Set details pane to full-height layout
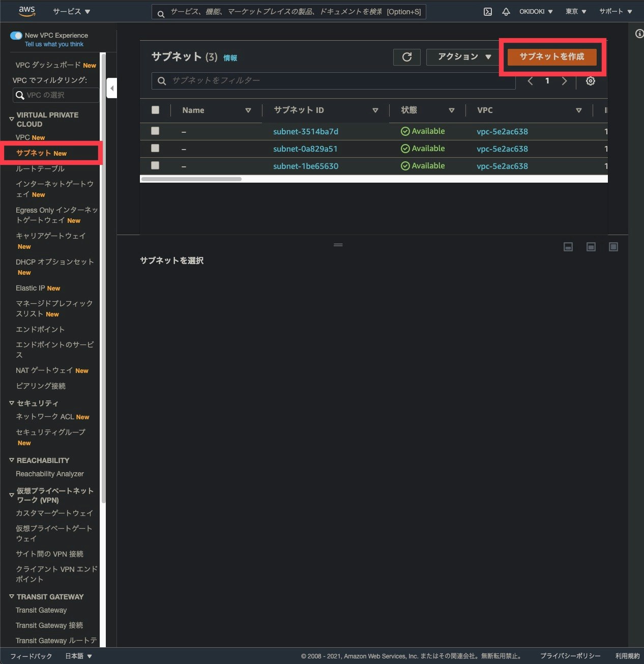Viewport: 644px width, 664px height. tap(613, 247)
